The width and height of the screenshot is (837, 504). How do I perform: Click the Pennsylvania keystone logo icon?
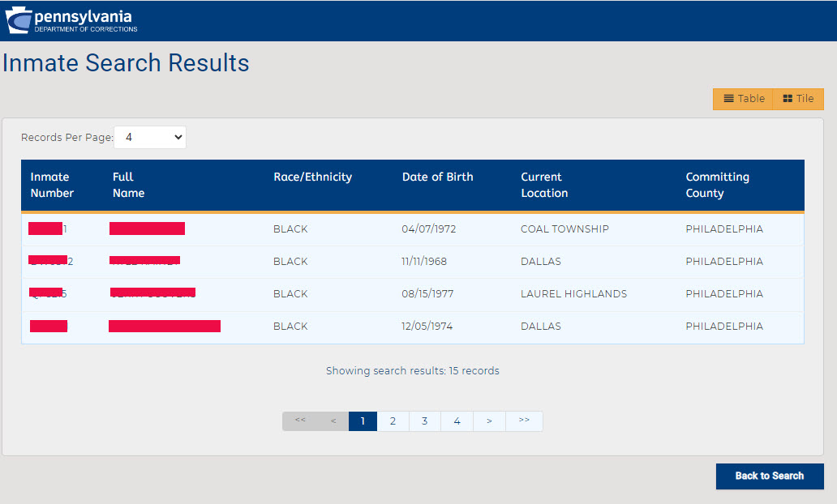(x=19, y=20)
